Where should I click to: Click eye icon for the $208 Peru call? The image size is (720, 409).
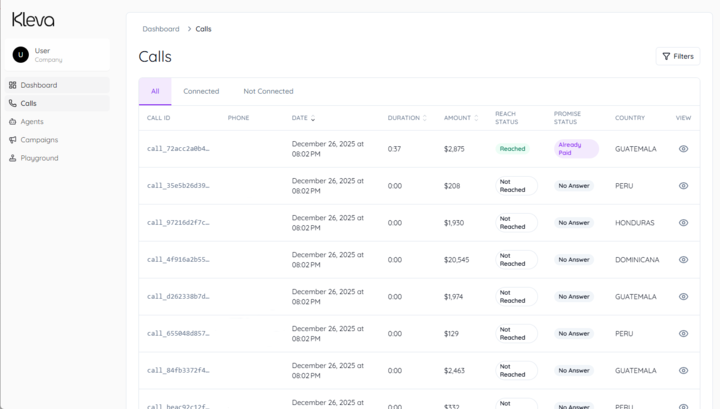[x=683, y=186]
